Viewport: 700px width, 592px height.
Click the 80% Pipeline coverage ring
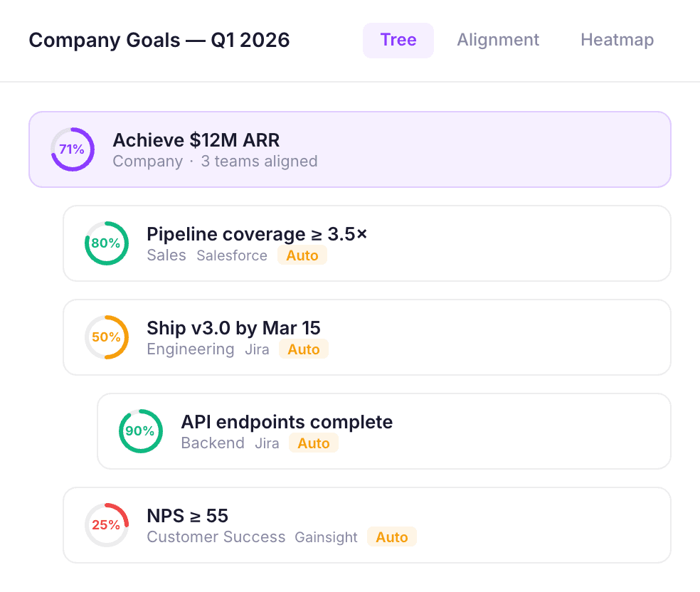tap(107, 243)
